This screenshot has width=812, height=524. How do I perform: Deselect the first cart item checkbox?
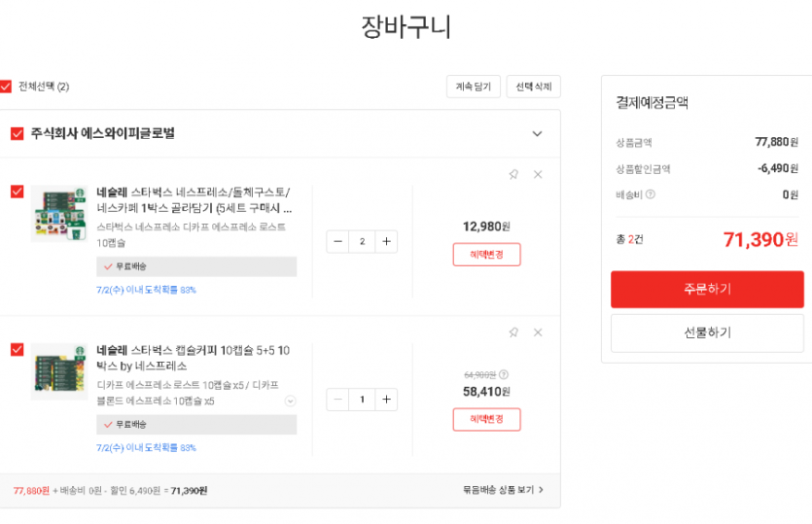click(x=17, y=192)
